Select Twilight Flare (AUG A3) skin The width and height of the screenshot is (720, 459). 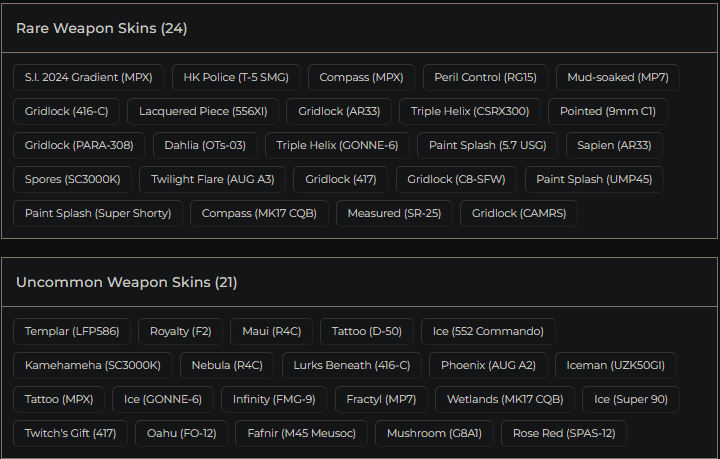pos(213,179)
